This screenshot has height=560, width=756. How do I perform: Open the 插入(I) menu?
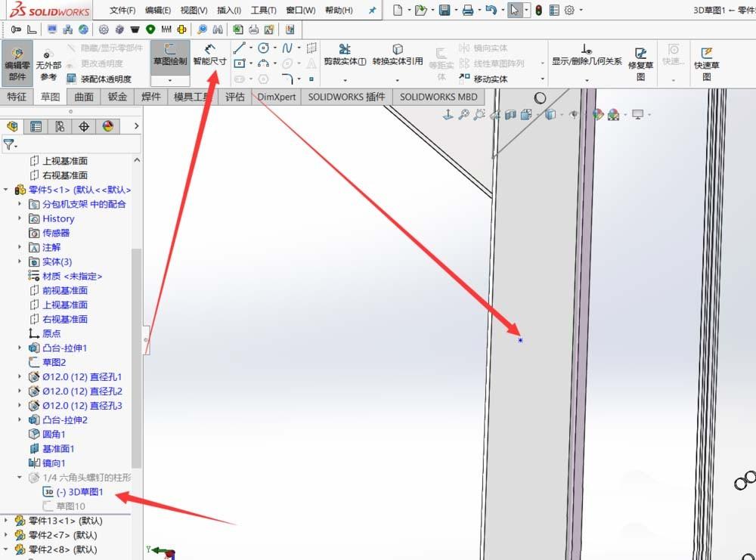click(x=229, y=10)
